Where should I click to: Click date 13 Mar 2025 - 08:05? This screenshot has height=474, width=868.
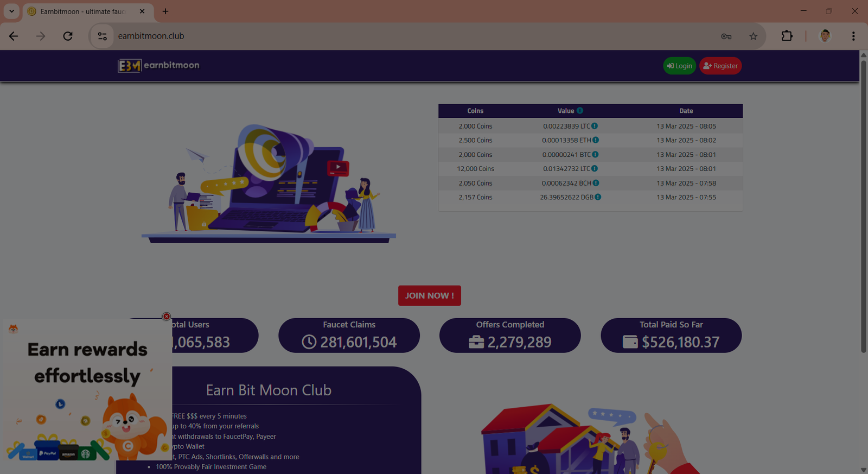(x=686, y=126)
